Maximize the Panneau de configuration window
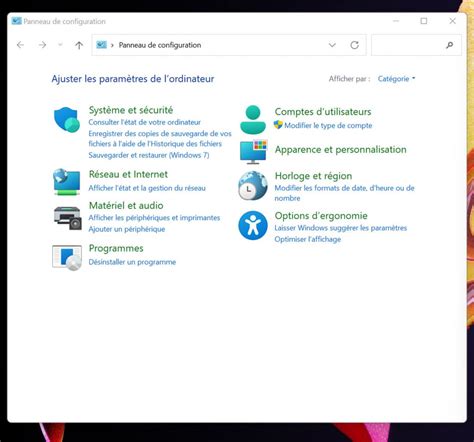 [x=424, y=21]
